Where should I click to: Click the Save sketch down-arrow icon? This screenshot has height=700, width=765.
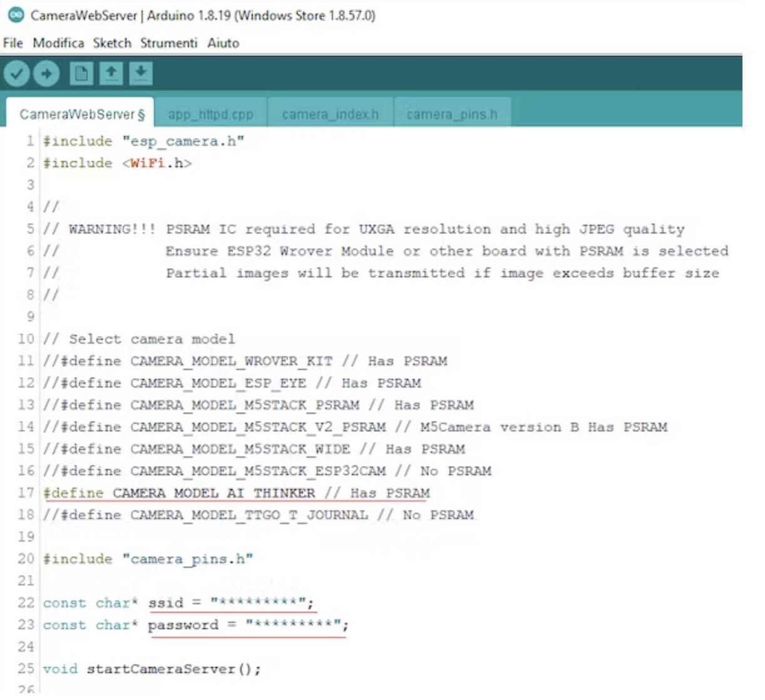pos(141,74)
